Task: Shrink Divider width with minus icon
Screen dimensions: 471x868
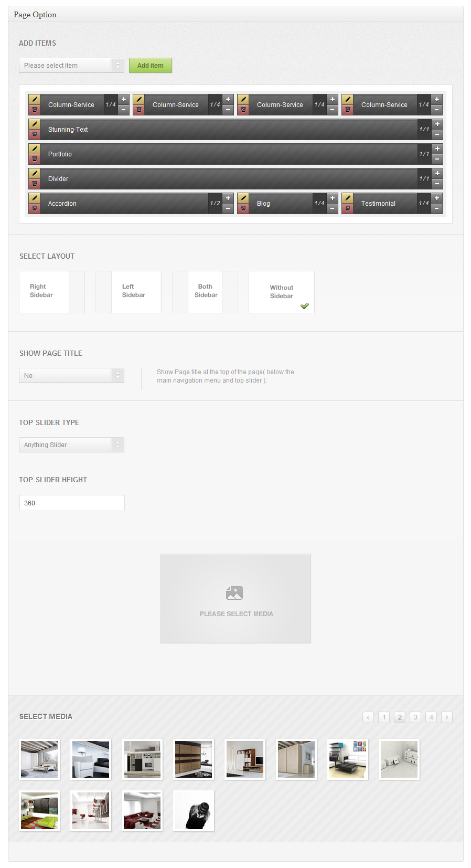Action: [x=437, y=184]
